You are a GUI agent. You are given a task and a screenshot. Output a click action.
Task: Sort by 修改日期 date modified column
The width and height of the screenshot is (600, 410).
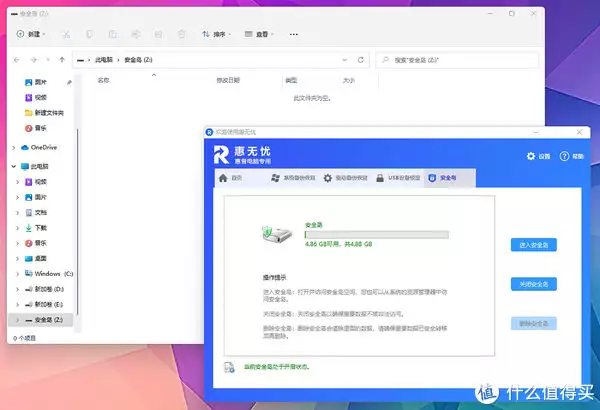(228, 80)
